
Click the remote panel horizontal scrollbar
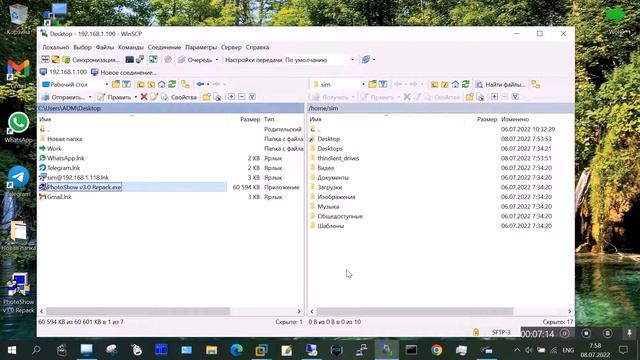click(x=415, y=311)
